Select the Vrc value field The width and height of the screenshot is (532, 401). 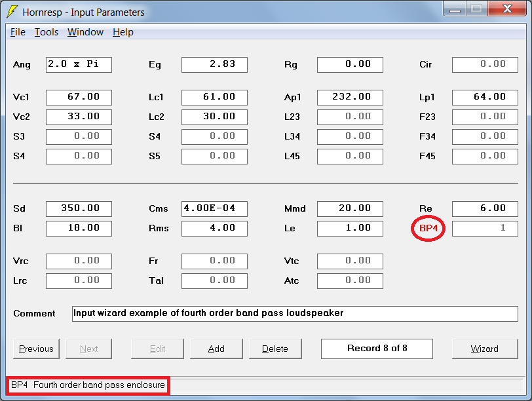click(x=79, y=261)
